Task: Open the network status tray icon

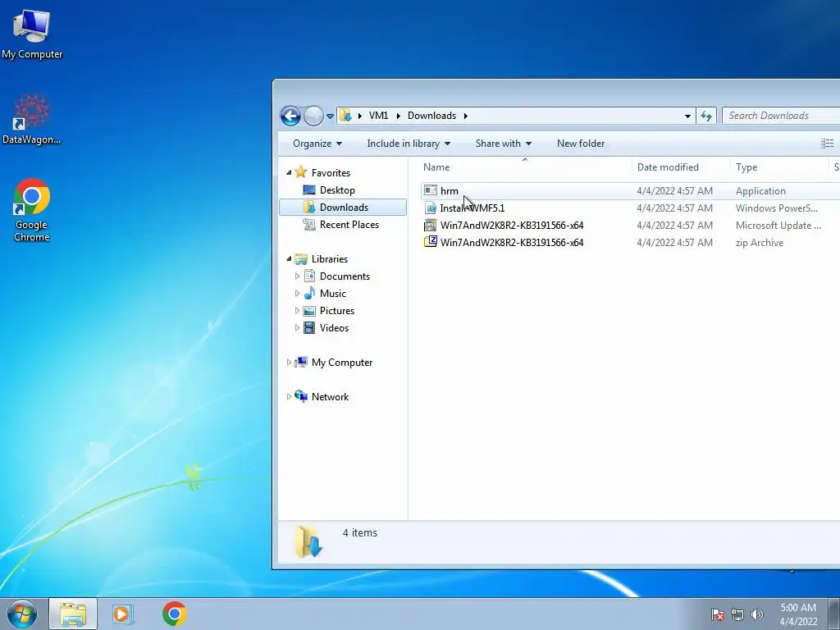Action: tap(737, 614)
